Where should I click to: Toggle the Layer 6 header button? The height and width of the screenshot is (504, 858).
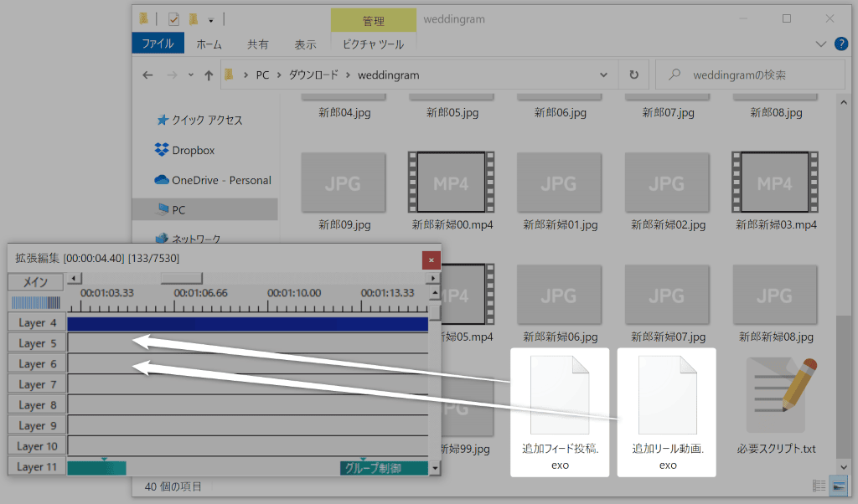37,364
